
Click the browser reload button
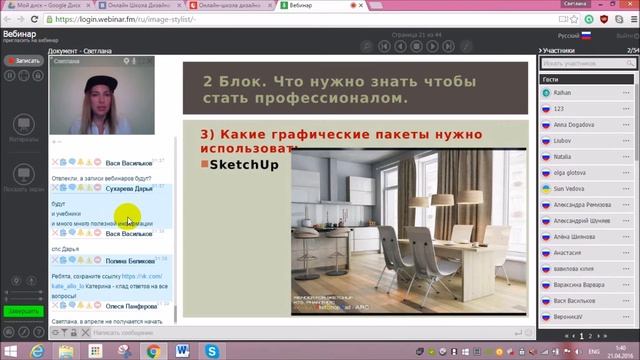[34, 19]
